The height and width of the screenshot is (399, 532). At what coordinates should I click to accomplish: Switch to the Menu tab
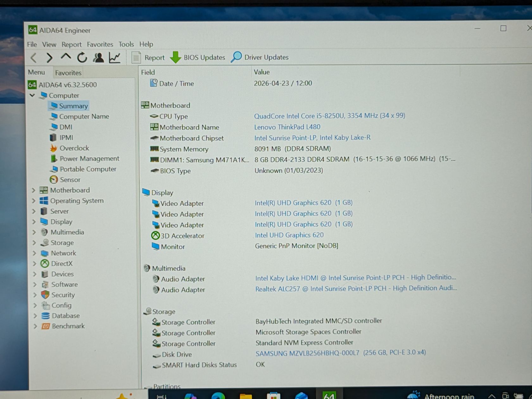(36, 73)
